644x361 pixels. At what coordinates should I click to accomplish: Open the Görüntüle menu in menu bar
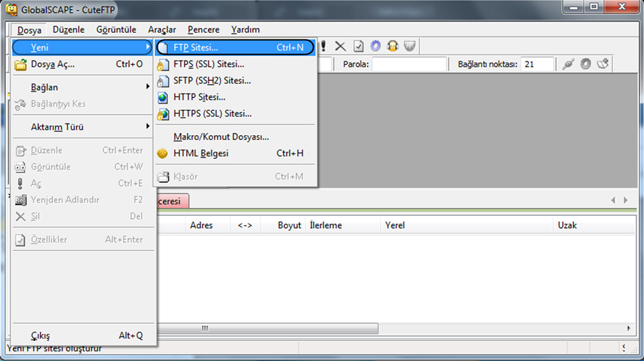(x=116, y=29)
